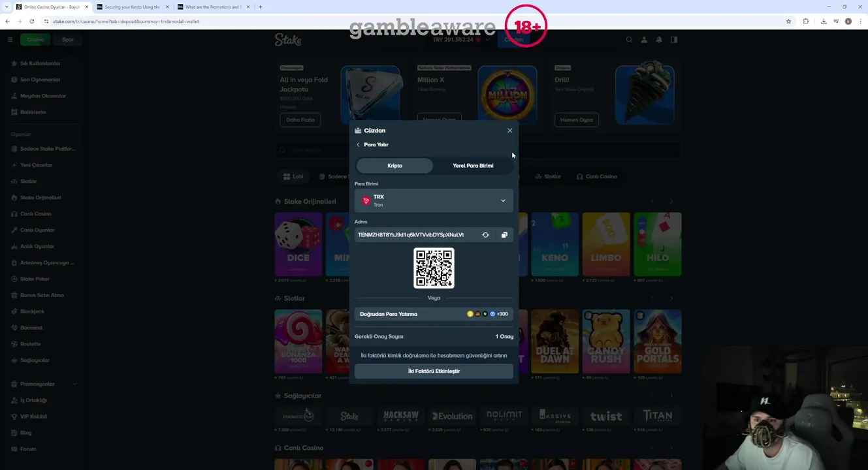Viewport: 868px width, 470px height.
Task: Close the Cüzdan wallet modal
Action: [510, 131]
